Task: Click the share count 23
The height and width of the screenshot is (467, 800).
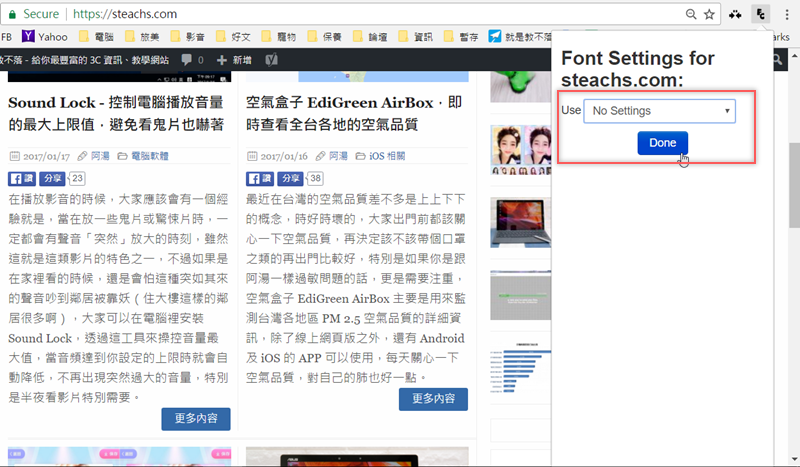Action: 77,178
